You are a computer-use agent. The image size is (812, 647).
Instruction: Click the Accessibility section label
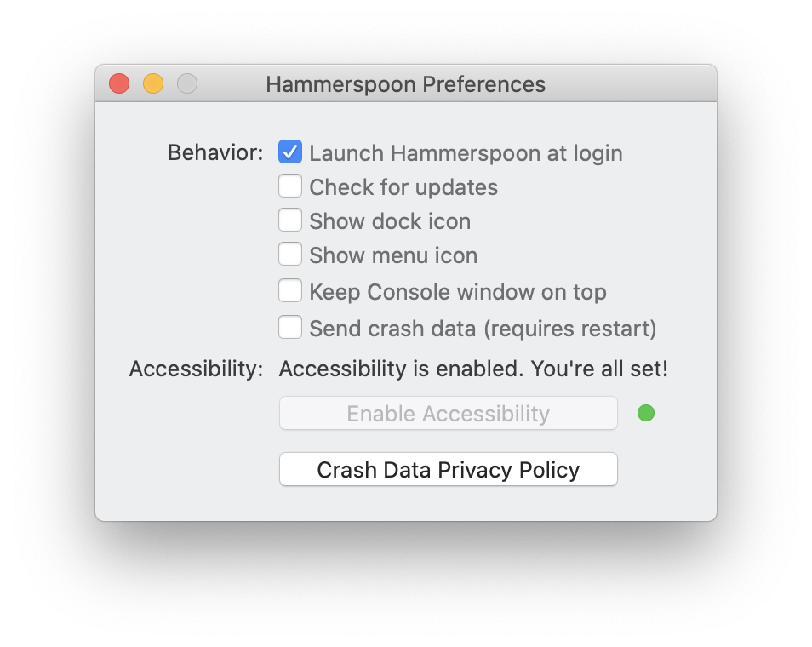[196, 369]
